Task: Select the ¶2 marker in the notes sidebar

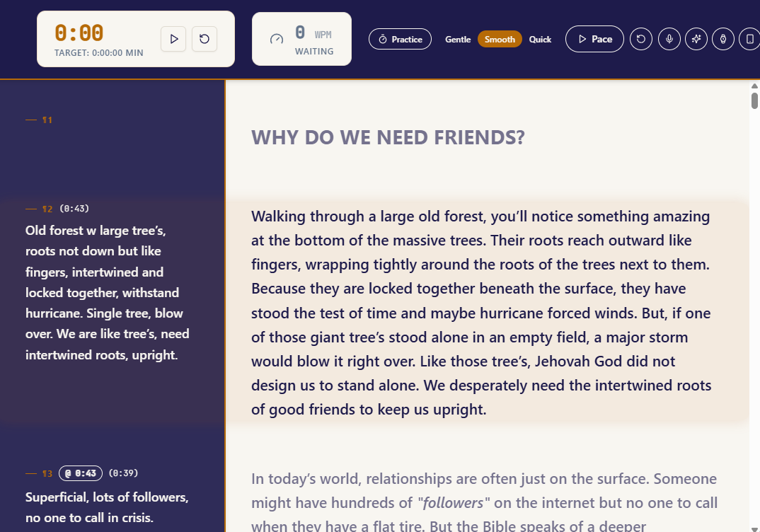Action: click(47, 209)
